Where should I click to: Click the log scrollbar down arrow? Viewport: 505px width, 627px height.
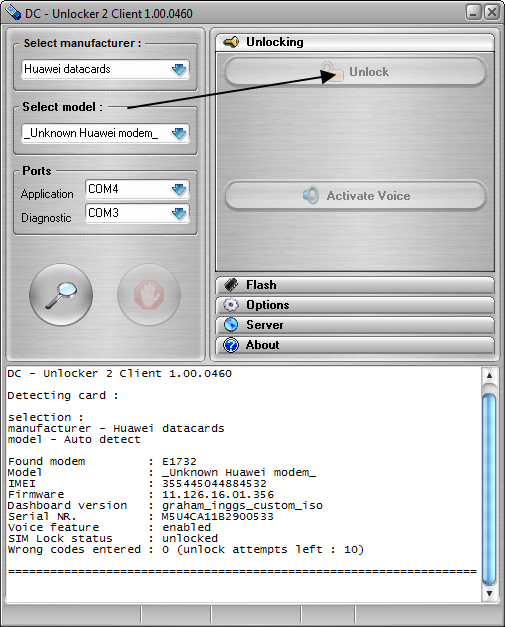(489, 593)
